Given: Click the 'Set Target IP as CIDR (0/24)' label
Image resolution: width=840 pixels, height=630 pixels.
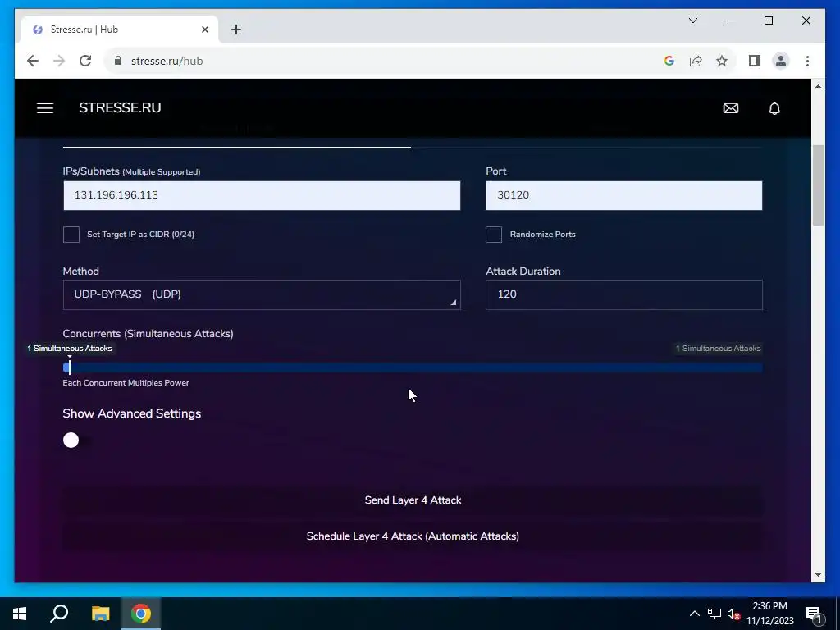Looking at the screenshot, I should (140, 235).
